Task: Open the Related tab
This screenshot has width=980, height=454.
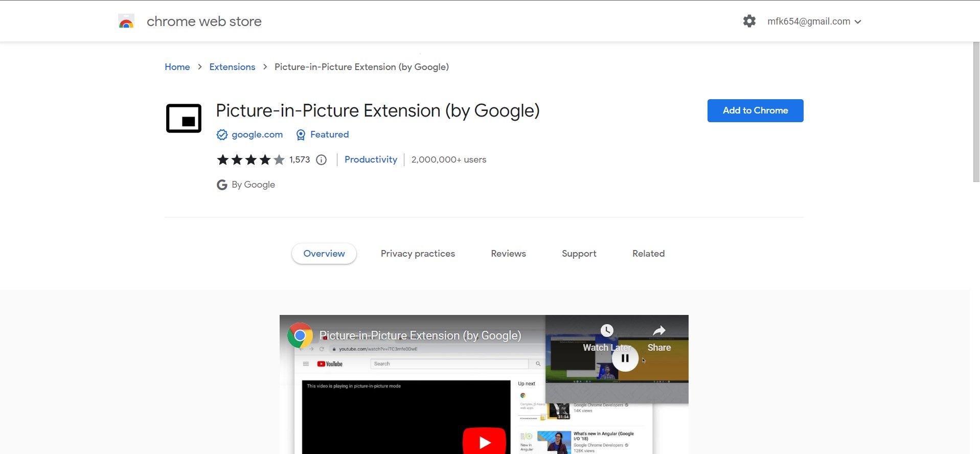Action: point(648,254)
